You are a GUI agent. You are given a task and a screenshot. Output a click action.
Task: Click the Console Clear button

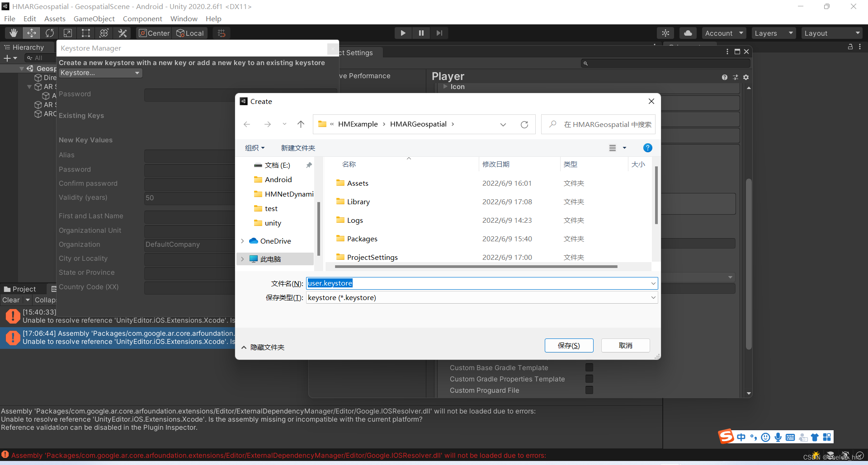(11, 300)
